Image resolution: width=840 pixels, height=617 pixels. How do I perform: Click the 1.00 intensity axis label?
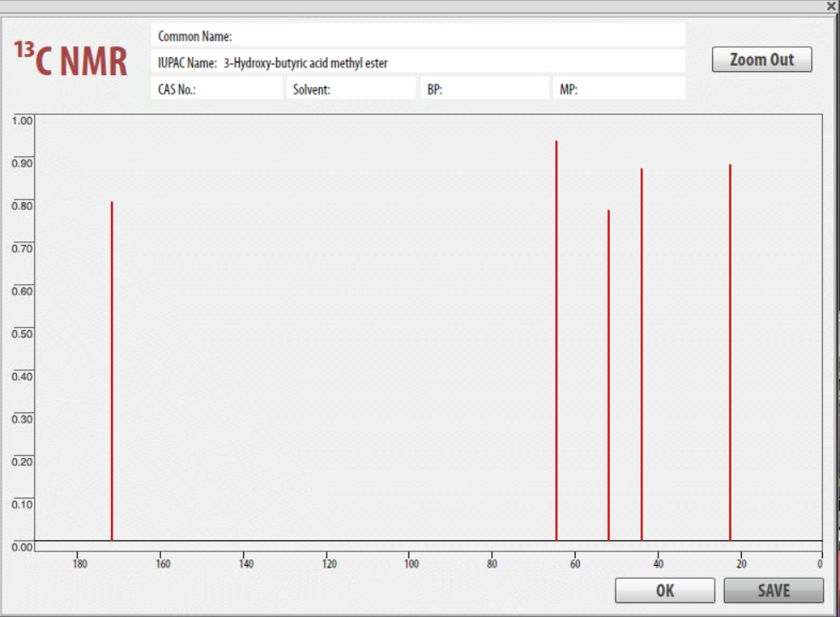point(22,120)
